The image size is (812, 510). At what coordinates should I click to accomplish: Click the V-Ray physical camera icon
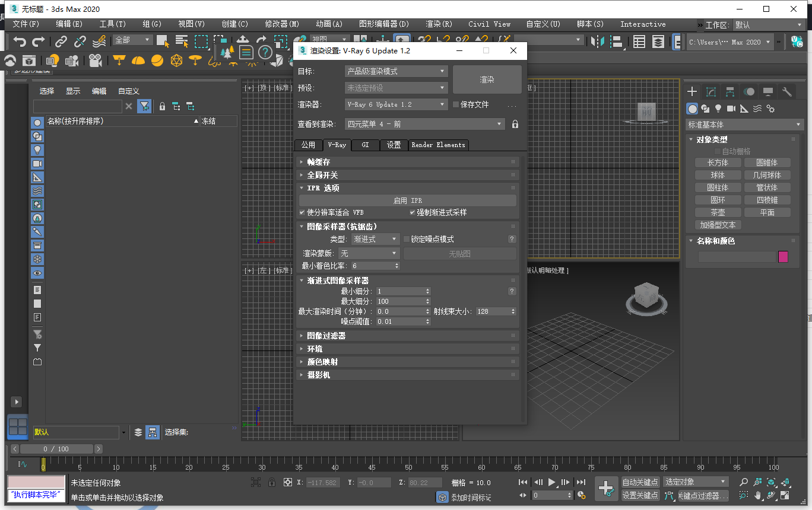95,60
